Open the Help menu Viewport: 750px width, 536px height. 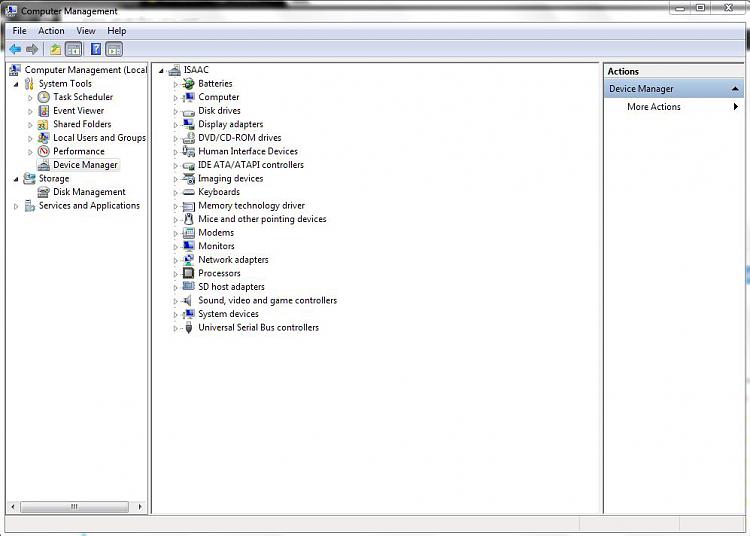[x=116, y=31]
